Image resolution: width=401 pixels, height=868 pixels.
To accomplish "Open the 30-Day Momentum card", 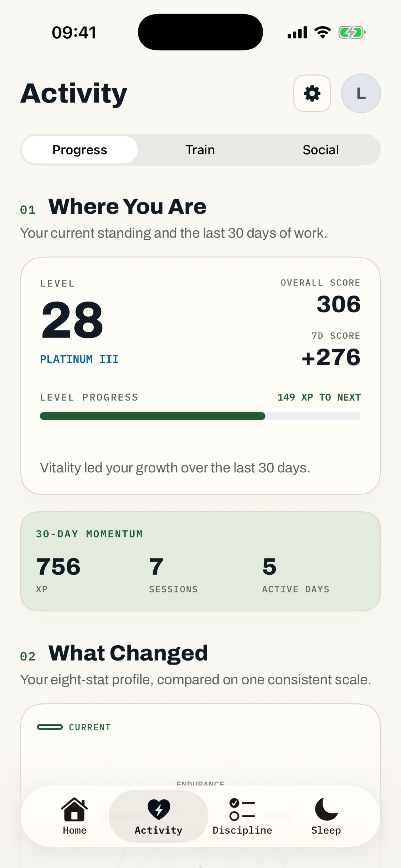I will (200, 561).
